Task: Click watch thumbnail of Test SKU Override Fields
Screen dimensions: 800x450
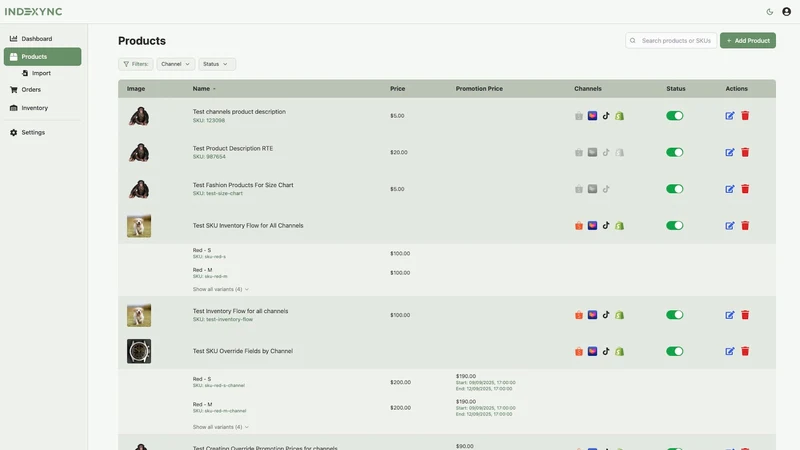Action: point(139,351)
